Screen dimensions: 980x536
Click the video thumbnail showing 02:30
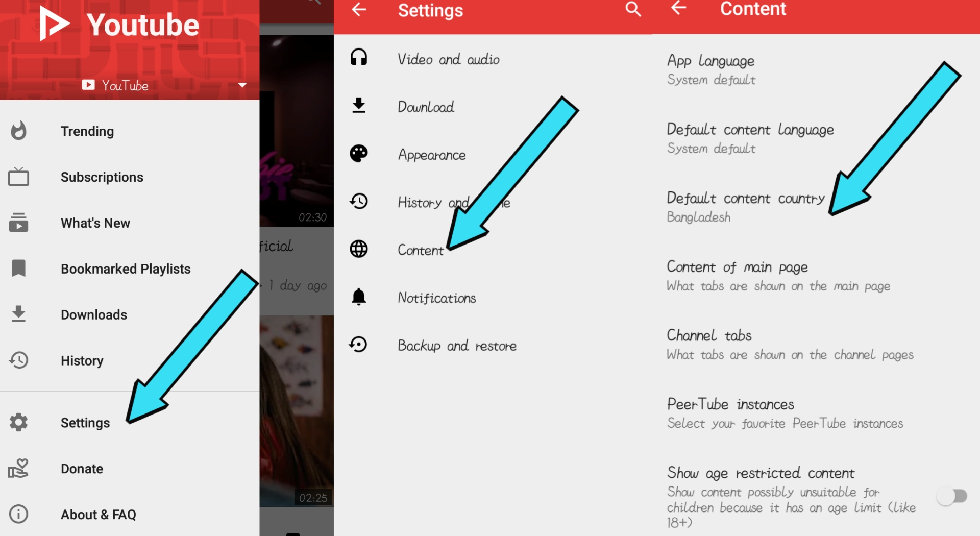pyautogui.click(x=296, y=133)
